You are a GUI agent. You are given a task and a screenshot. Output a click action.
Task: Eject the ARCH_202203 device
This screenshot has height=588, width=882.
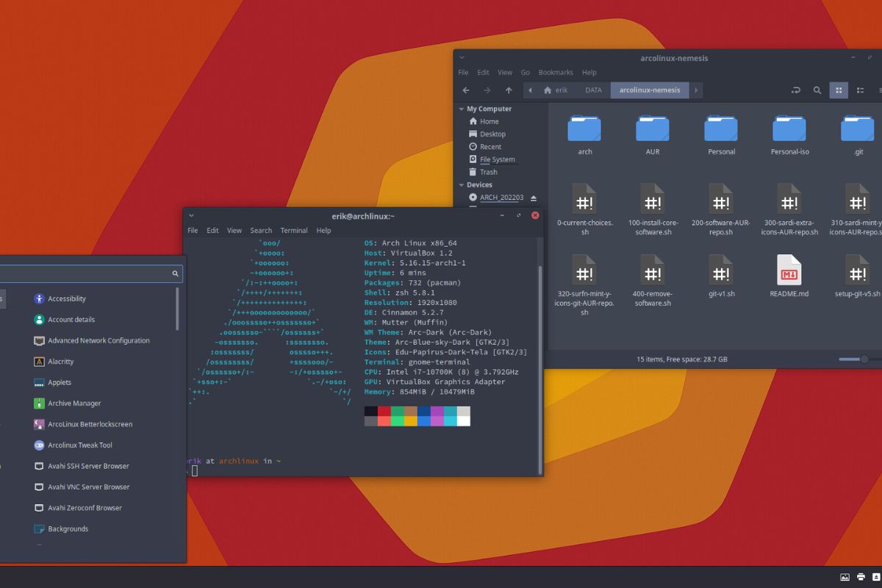pyautogui.click(x=534, y=198)
